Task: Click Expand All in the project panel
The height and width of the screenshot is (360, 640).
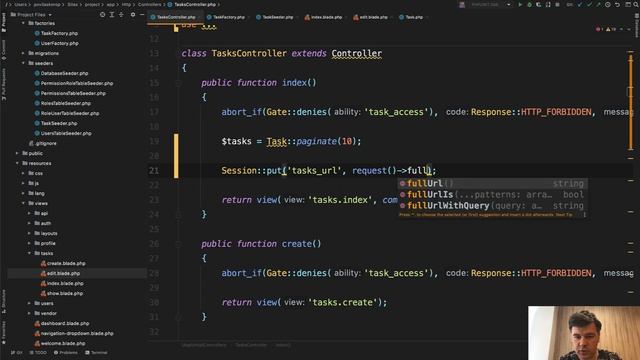Action: point(112,14)
